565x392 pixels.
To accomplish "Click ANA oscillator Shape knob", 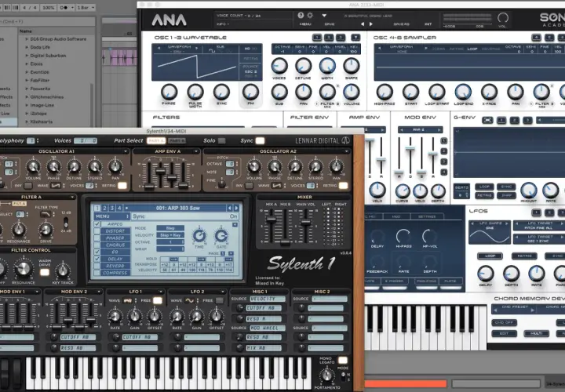I will [352, 66].
